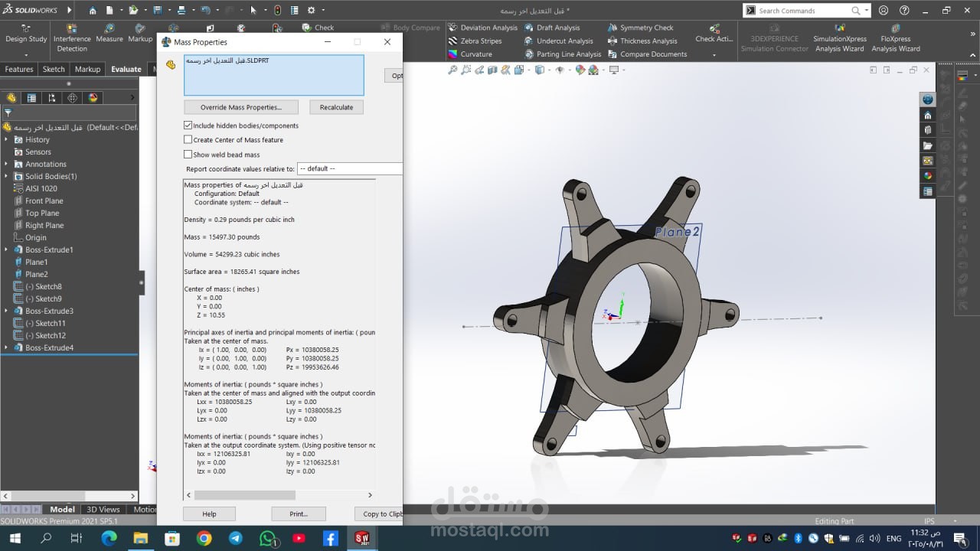Open the Measure tool
Image resolution: width=980 pixels, height=551 pixels.
click(x=109, y=33)
